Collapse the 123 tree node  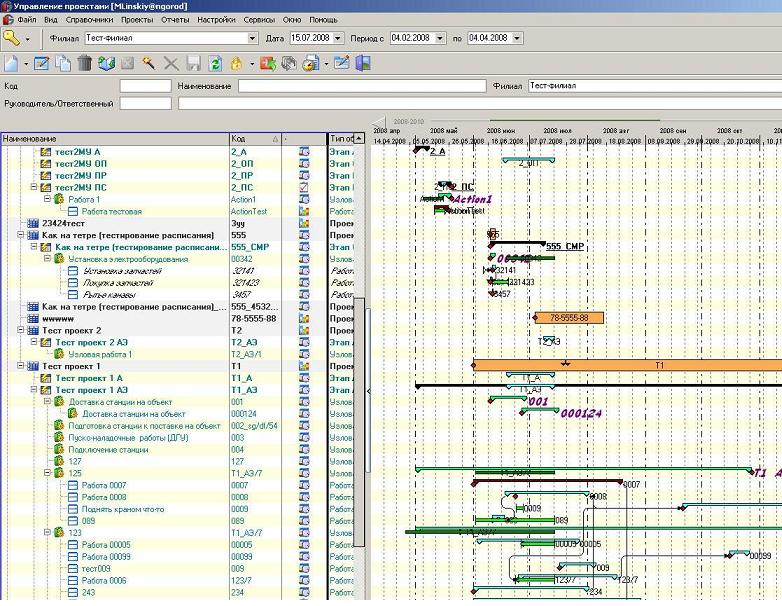pos(47,532)
